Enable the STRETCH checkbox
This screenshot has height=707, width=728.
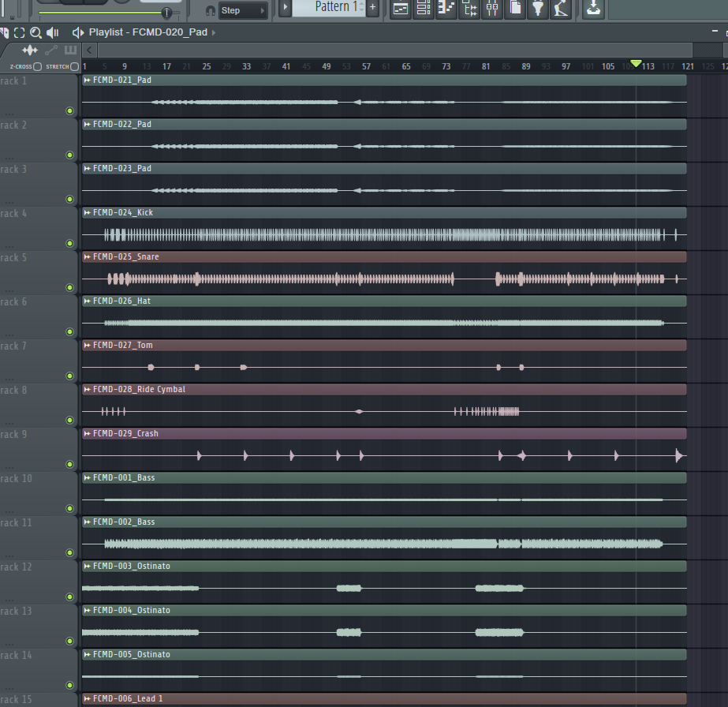coord(74,67)
